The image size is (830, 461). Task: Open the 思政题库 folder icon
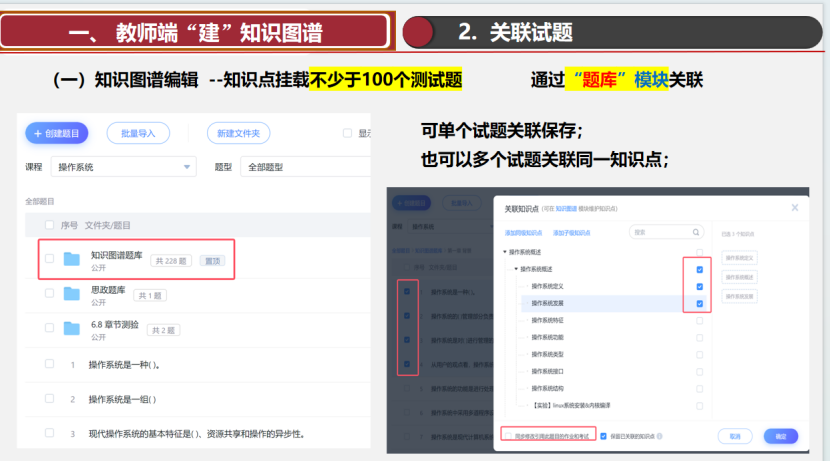click(x=71, y=294)
